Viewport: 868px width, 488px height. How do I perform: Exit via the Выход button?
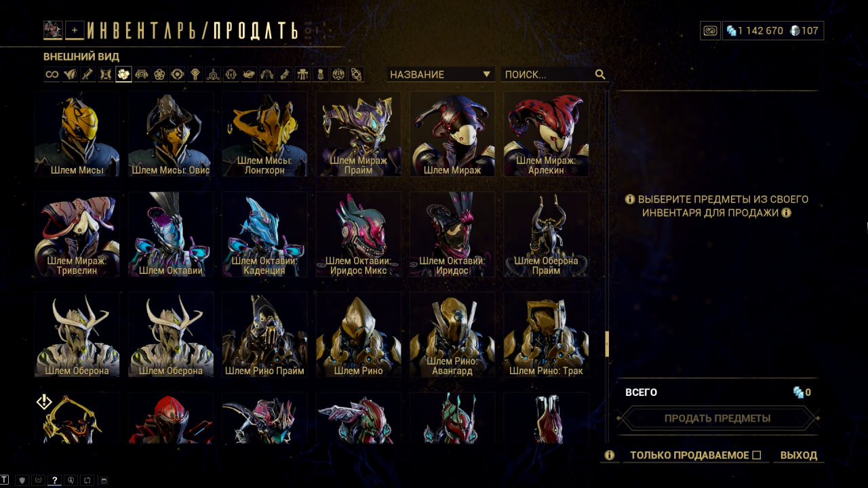[x=799, y=455]
